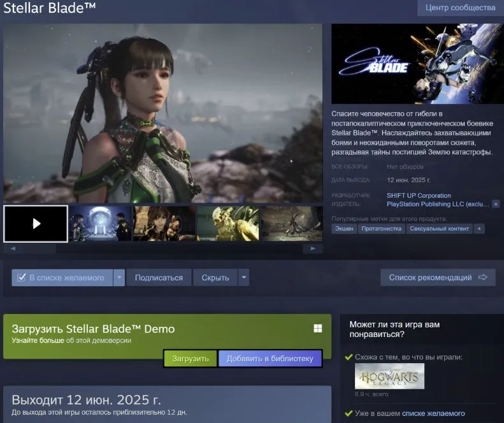This screenshot has height=423, width=504.
Task: Select the girl pointing screenshot thumbnail
Action: 164,224
